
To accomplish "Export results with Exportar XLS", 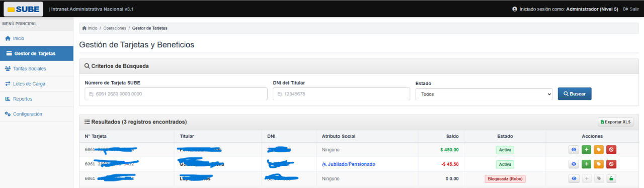I will [615, 122].
